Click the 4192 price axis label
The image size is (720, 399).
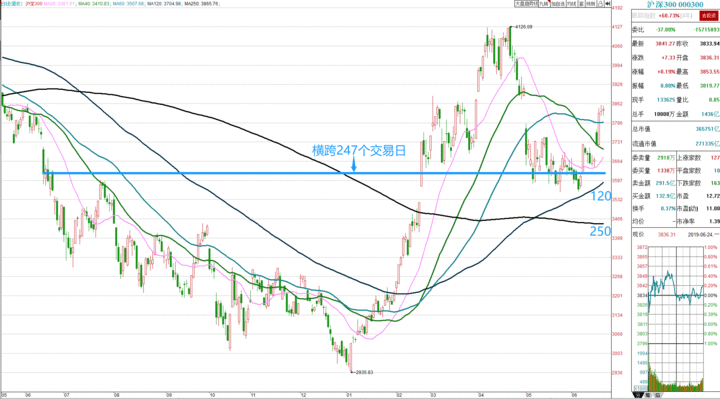pyautogui.click(x=618, y=8)
